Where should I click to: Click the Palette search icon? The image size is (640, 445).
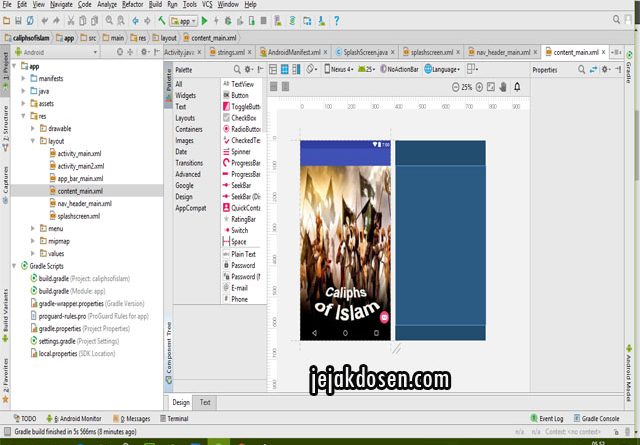coord(237,69)
